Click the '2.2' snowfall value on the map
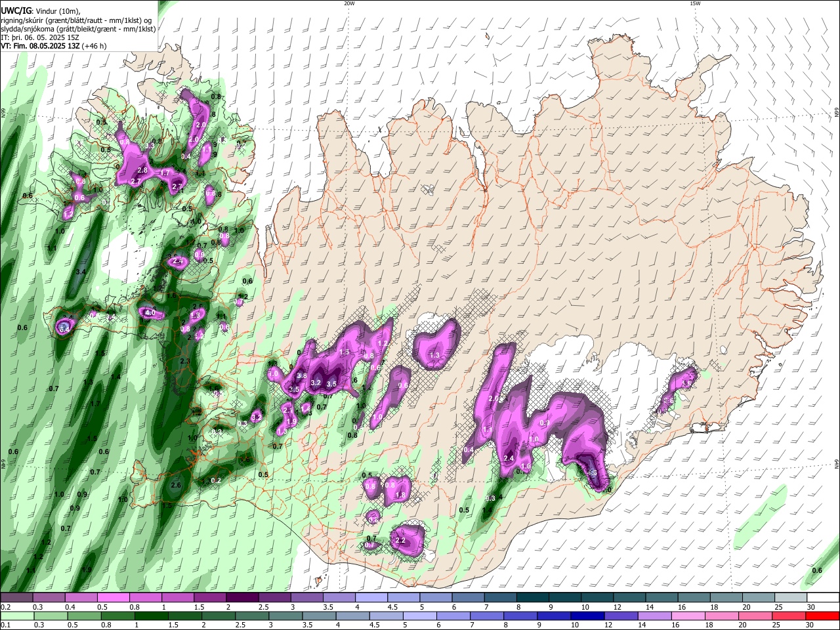840x630 pixels. click(x=400, y=541)
